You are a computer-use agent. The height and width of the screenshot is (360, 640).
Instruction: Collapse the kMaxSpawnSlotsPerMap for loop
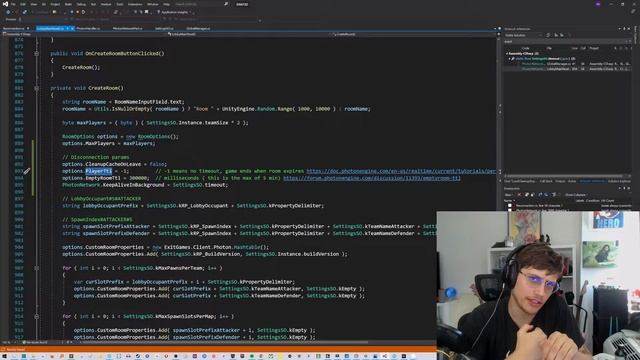coord(36,316)
